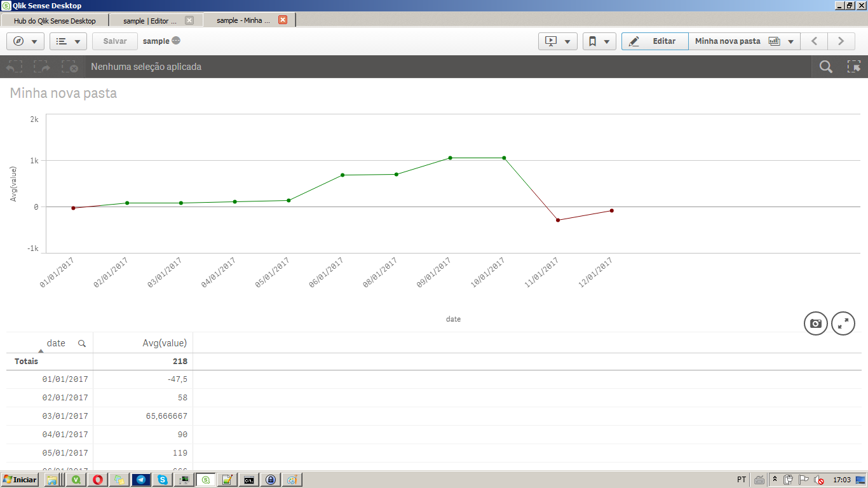Click the selections search magnifier

[825, 66]
